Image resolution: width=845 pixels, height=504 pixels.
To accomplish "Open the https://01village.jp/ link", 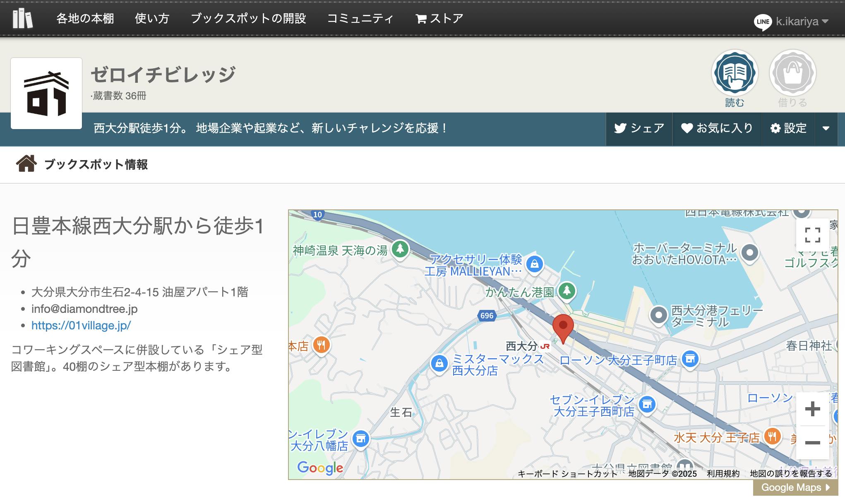I will [81, 326].
